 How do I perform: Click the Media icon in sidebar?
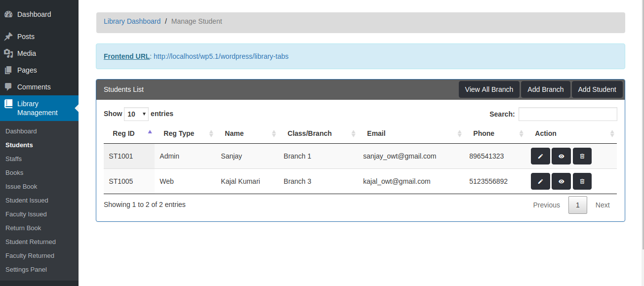tap(8, 53)
